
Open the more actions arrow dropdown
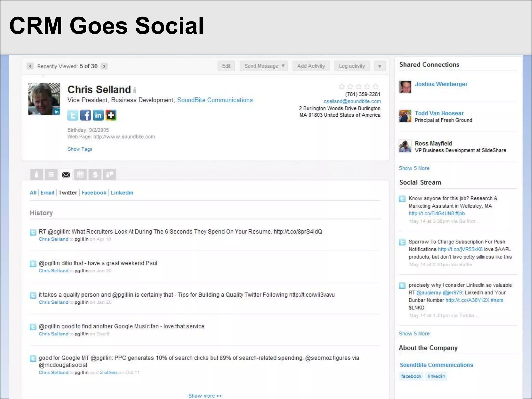coord(380,66)
